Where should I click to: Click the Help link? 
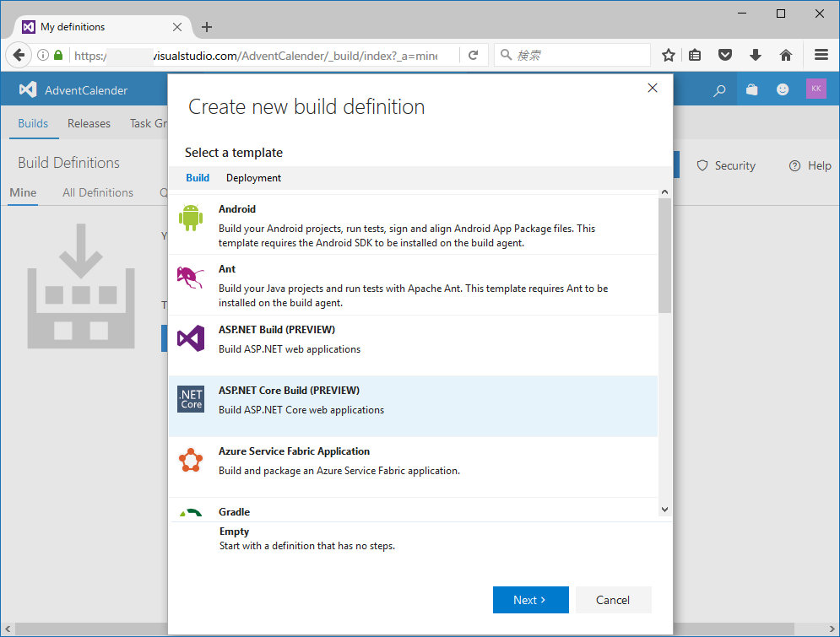click(819, 166)
